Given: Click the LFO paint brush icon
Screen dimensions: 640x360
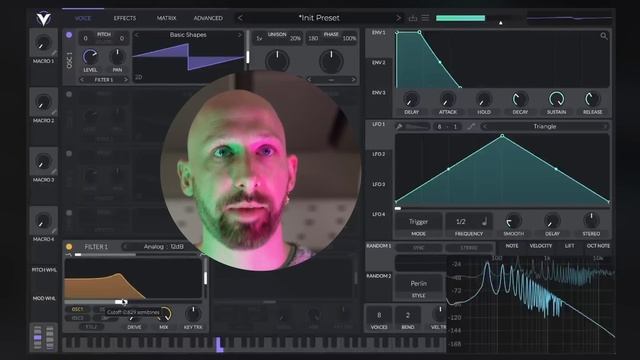Looking at the screenshot, I should [400, 127].
